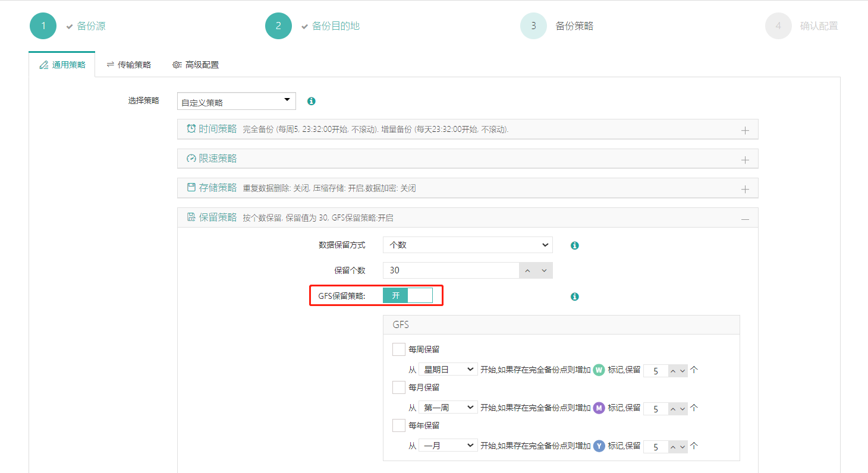
Task: Expand the 存储策略 section with plus
Action: pyautogui.click(x=745, y=189)
